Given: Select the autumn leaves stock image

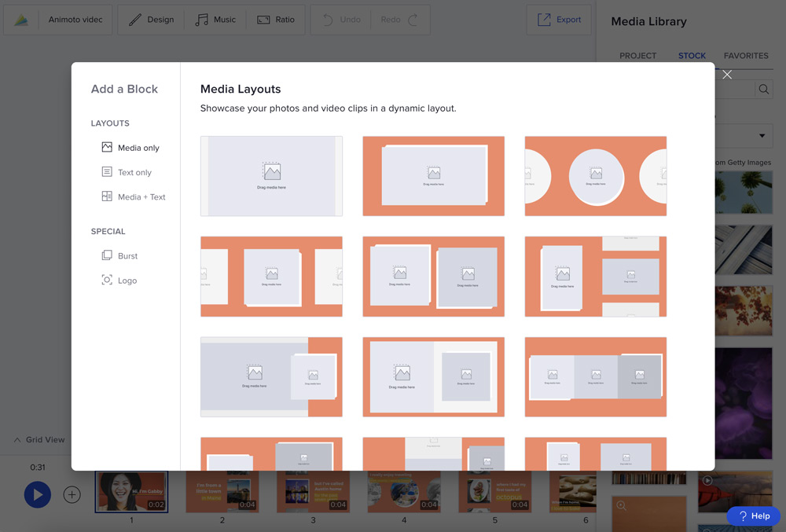Looking at the screenshot, I should point(744,310).
